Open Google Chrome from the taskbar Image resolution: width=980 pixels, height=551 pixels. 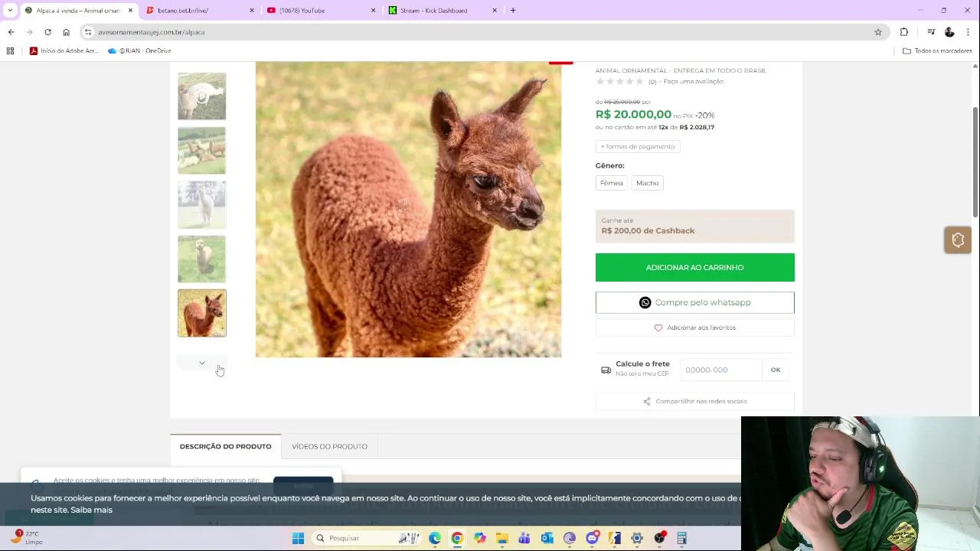pos(457,538)
